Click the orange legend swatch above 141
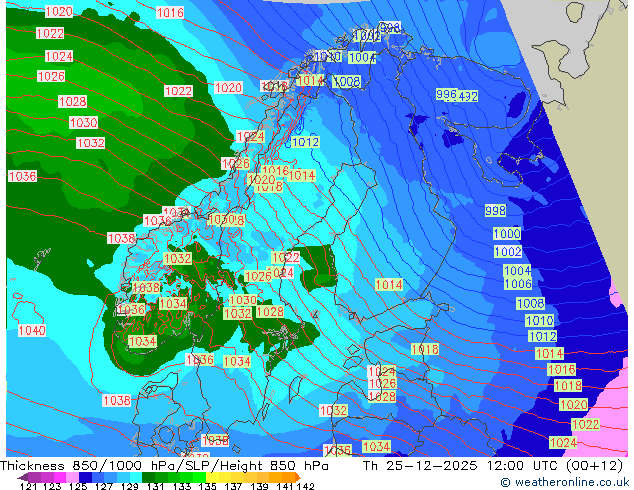Viewport: 634px width, 490px height. (289, 477)
